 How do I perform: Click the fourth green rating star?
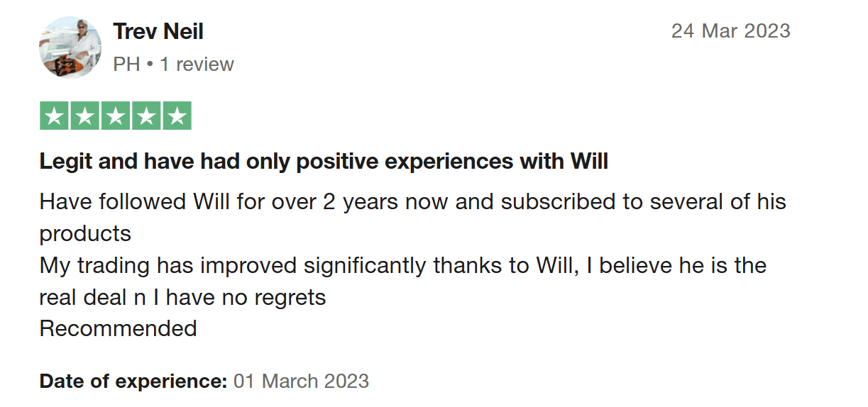(x=146, y=116)
